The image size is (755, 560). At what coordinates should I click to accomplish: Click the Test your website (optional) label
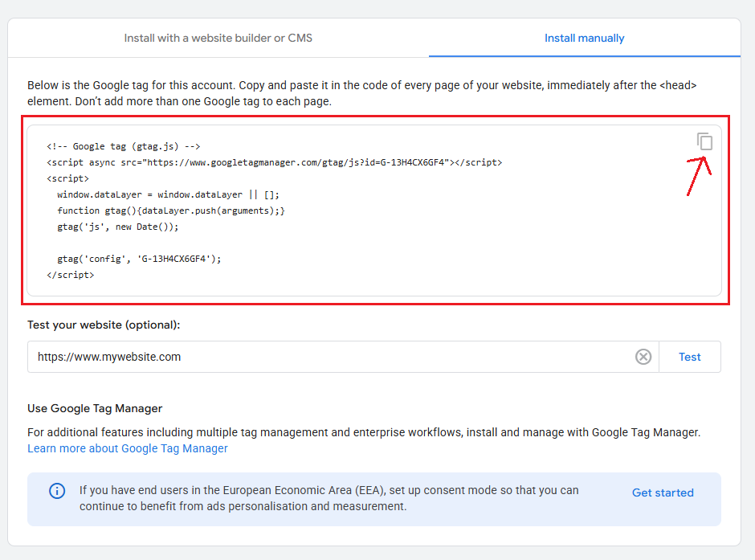(x=104, y=325)
